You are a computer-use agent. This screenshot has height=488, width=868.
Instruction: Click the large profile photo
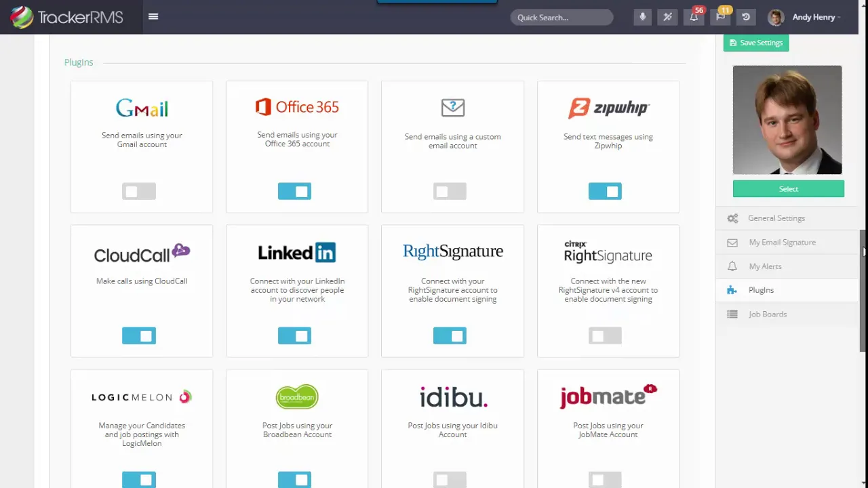tap(787, 120)
